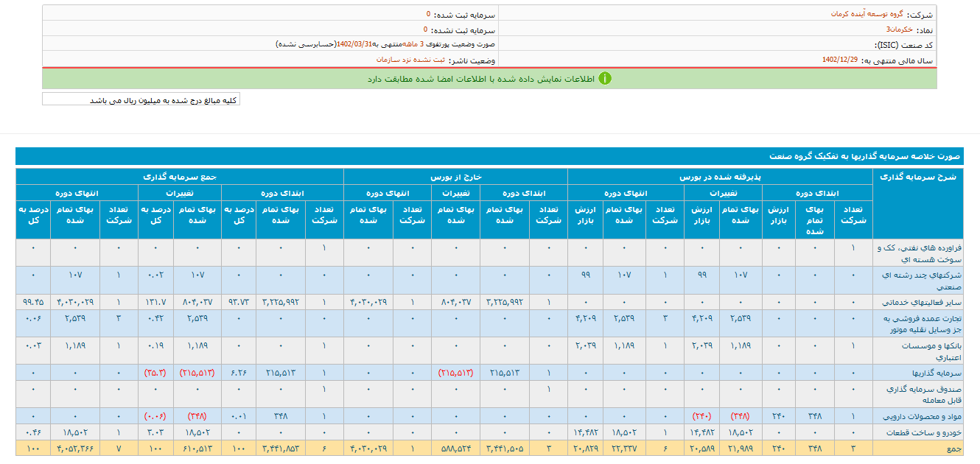
Task: Click the مواد و محصولات دارویی row label
Action: coord(921,417)
